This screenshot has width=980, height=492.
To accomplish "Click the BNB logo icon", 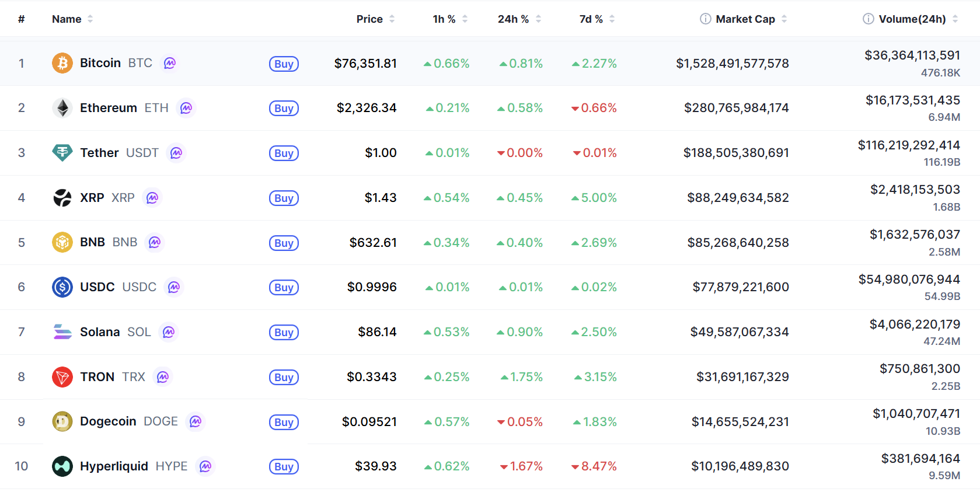I will [62, 242].
